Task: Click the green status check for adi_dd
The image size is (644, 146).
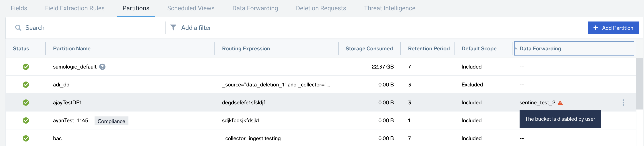Action: point(26,85)
